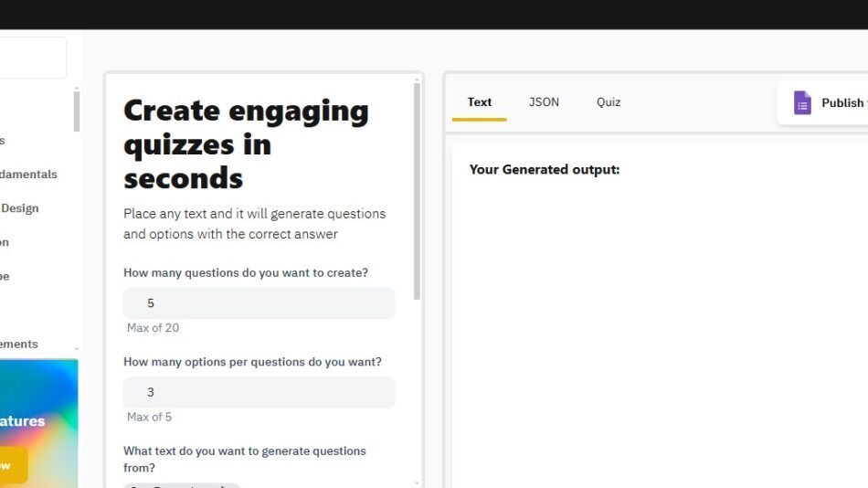Select the Quiz tab
The height and width of the screenshot is (488, 868).
(x=609, y=102)
